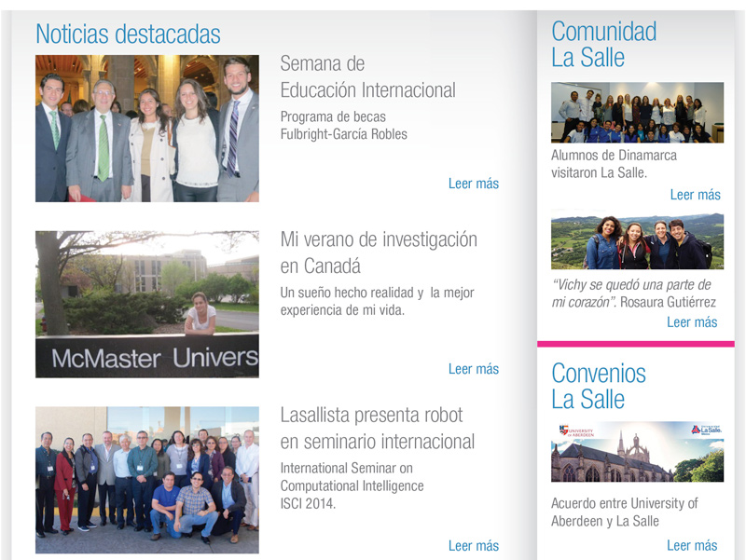Click the Vichy hillside photo of four friends
Viewport: 746px width, 560px height.
637,241
